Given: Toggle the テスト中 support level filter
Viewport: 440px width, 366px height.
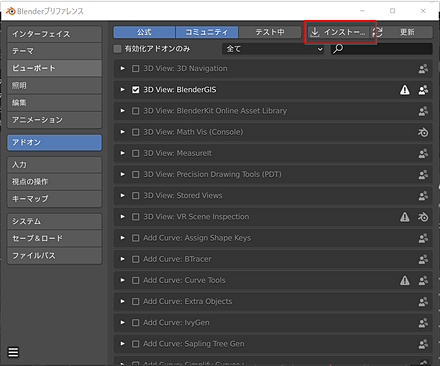Looking at the screenshot, I should tap(270, 32).
